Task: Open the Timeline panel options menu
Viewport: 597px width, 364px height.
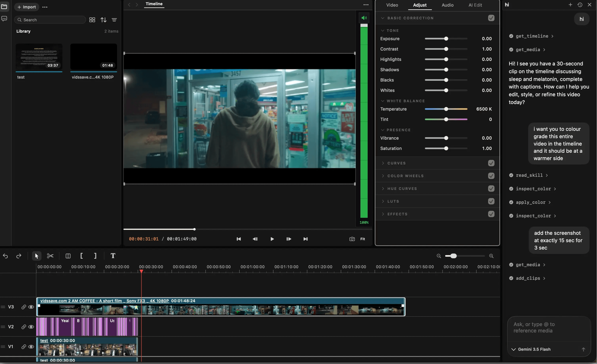Action: [366, 5]
